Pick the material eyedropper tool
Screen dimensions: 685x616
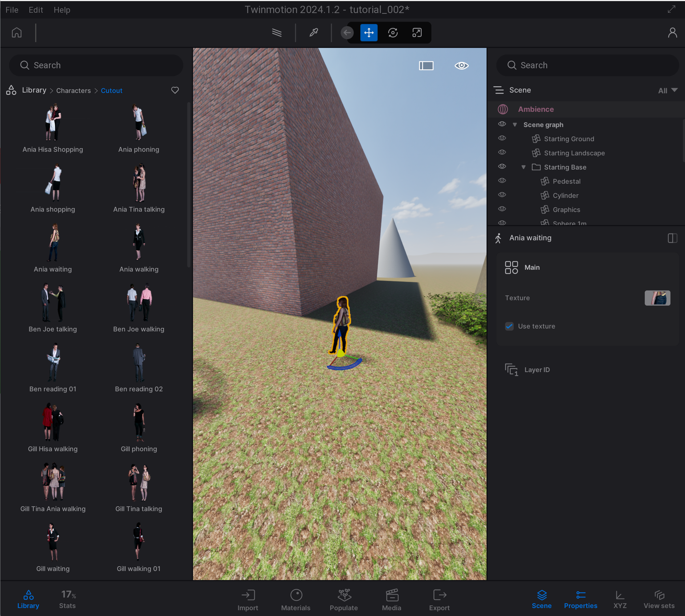[x=313, y=33]
